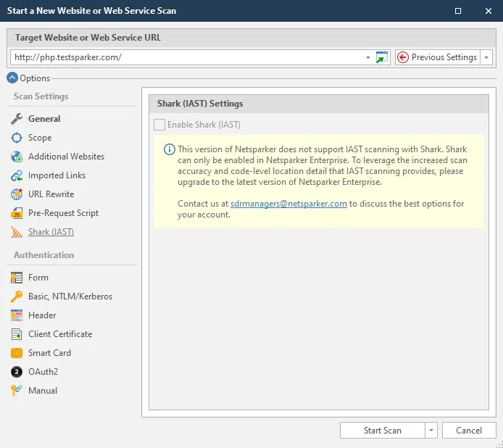Image resolution: width=503 pixels, height=448 pixels.
Task: Click the Previous Settings button
Action: (438, 57)
